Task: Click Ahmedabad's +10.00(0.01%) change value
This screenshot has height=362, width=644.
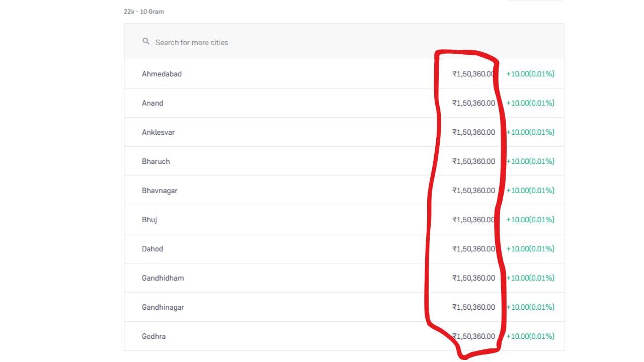Action: [x=530, y=74]
